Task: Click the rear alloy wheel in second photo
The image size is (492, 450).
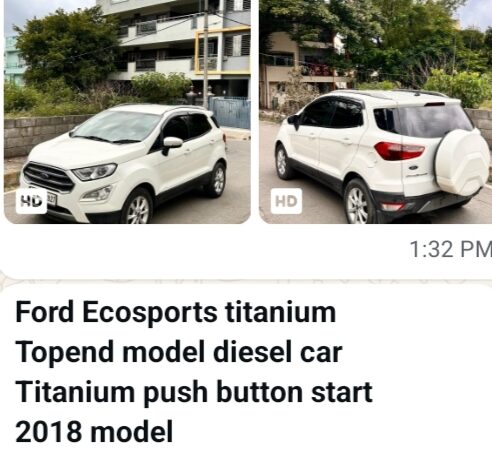Action: click(358, 205)
